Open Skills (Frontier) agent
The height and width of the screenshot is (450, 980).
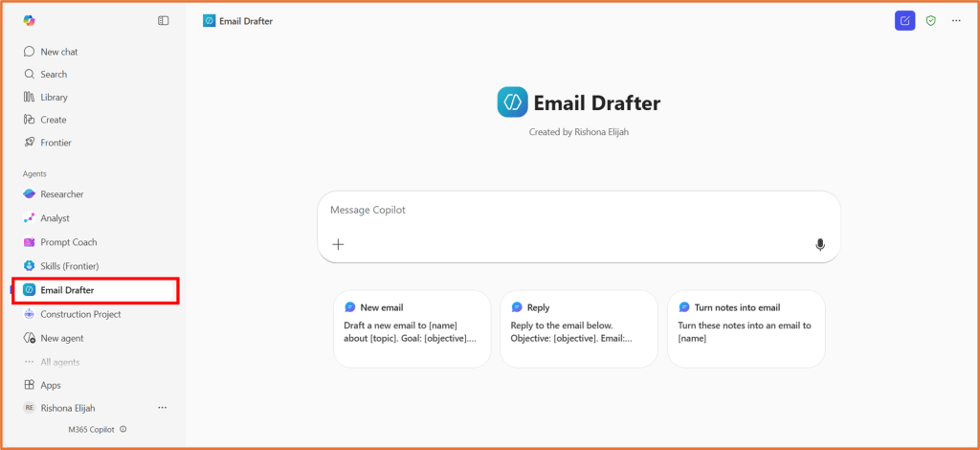coord(69,266)
